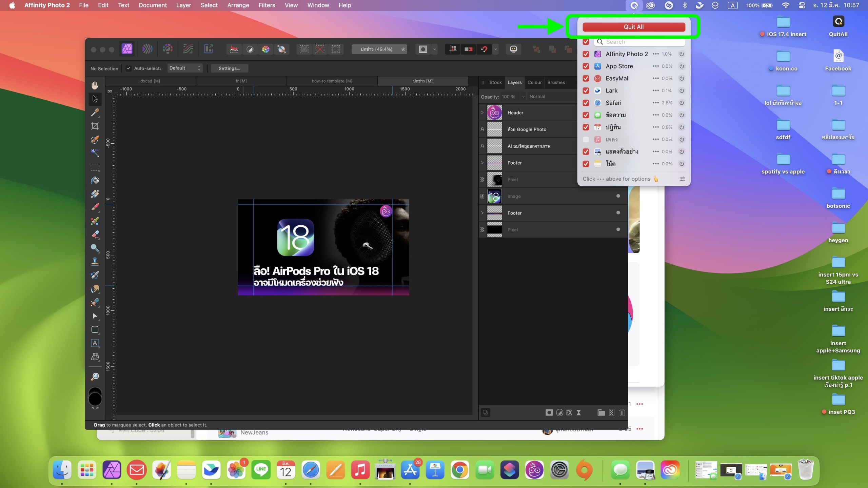Open the Filters menu
The height and width of the screenshot is (488, 868).
[x=267, y=5]
